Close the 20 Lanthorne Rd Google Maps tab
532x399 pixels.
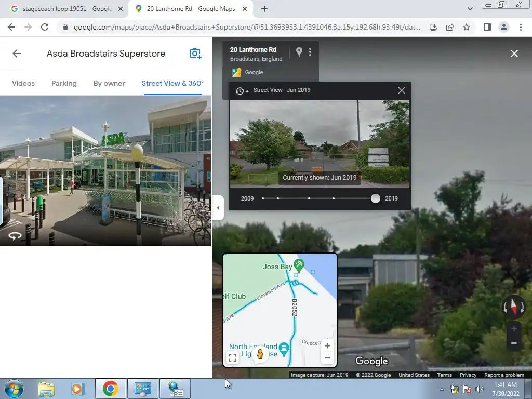[x=245, y=9]
